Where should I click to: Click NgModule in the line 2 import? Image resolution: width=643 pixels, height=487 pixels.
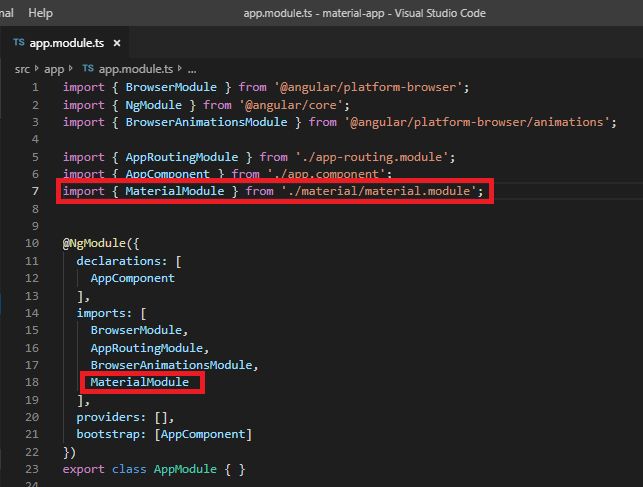153,105
